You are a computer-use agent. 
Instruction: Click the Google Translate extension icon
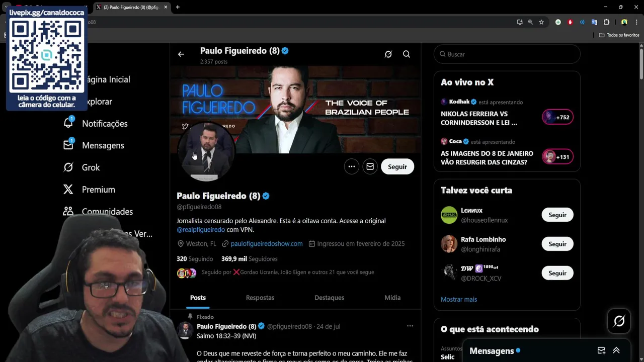(x=594, y=22)
